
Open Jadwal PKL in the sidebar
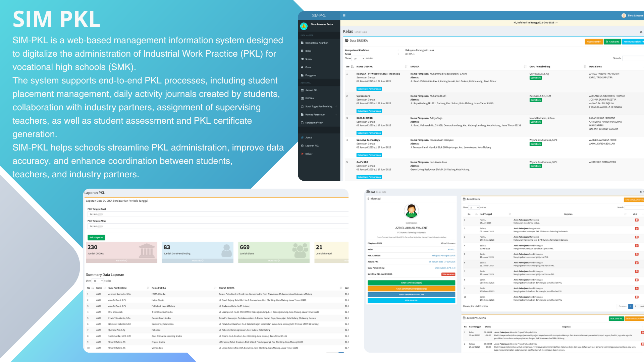pos(311,90)
